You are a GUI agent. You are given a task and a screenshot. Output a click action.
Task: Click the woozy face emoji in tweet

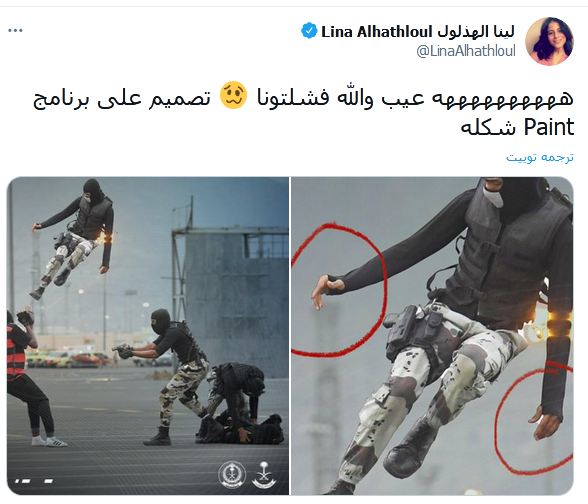(x=233, y=96)
